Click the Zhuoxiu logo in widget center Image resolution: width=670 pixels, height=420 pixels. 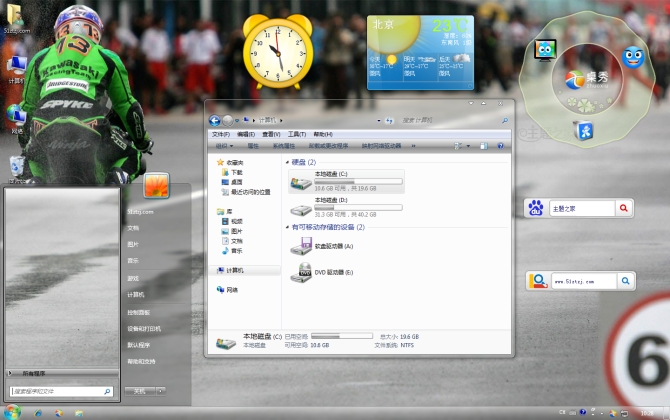tap(588, 79)
